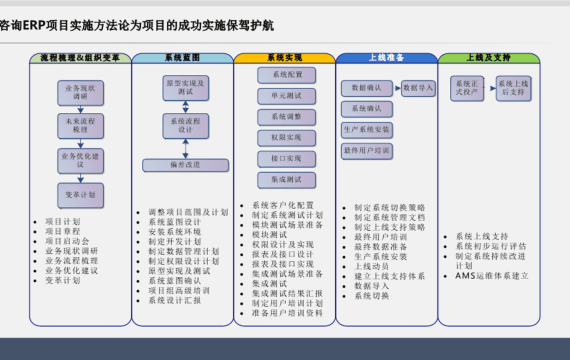Select the 制定系统切换策略 bullet text
Viewport: 570px width, 360px height.
390,208
